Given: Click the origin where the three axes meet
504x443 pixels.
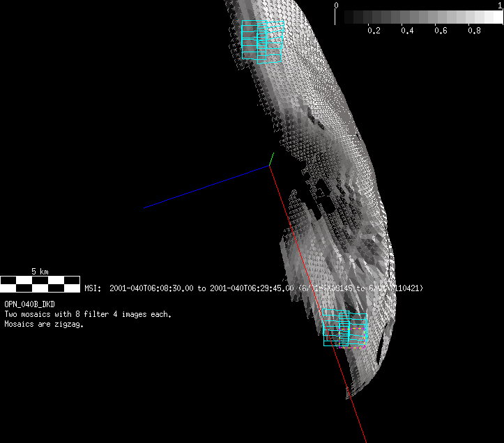Looking at the screenshot, I should coord(269,166).
